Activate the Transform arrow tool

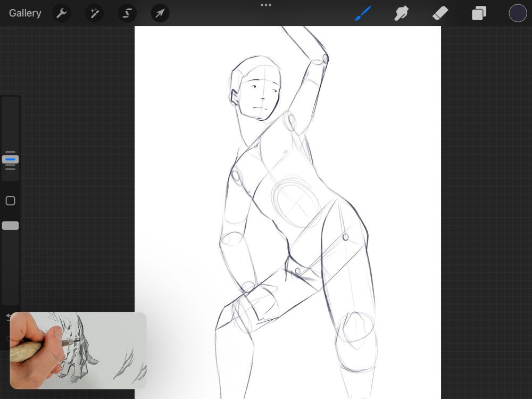point(160,13)
